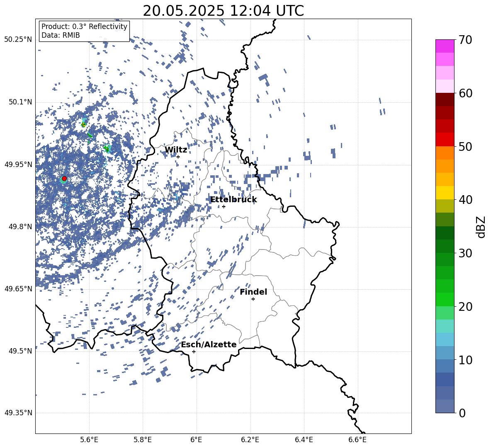Click the Wiltz city label
The height and width of the screenshot is (448, 491).
pyautogui.click(x=176, y=150)
